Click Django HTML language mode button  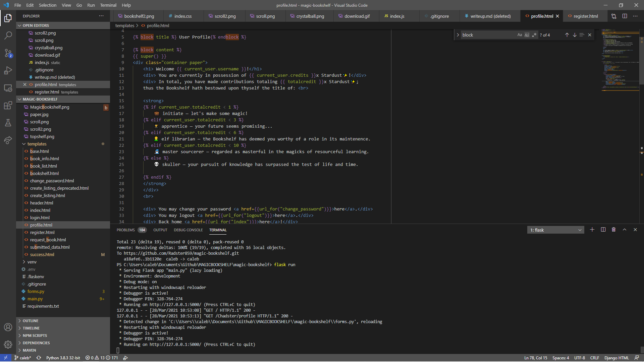click(x=616, y=358)
